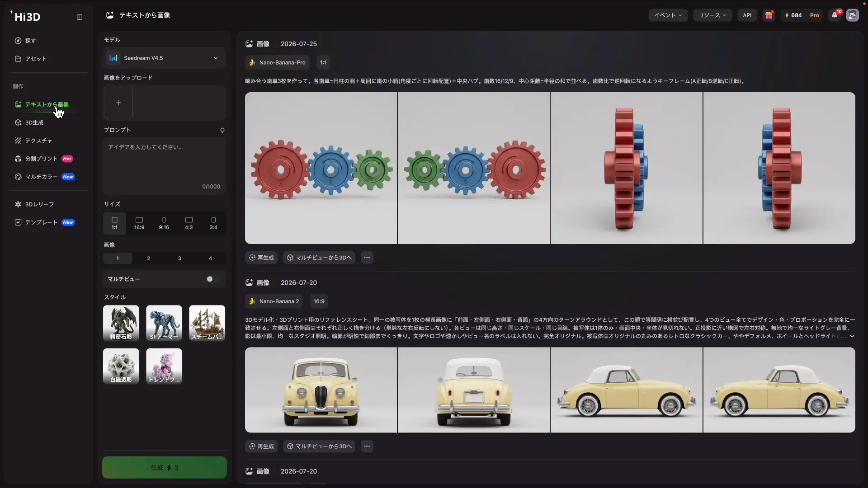Image resolution: width=868 pixels, height=488 pixels.
Task: Set image count to 4
Action: (x=210, y=258)
